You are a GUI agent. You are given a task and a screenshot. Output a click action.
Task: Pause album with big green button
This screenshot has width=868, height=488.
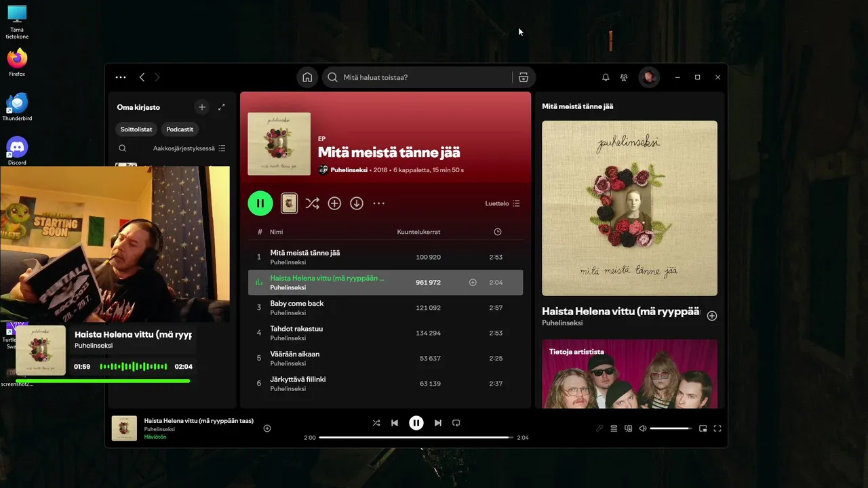point(260,203)
